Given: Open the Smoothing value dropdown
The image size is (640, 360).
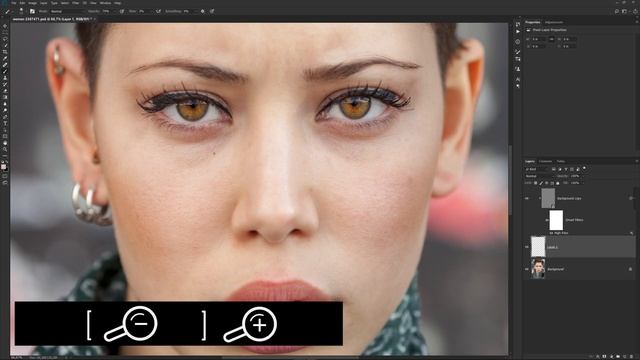Looking at the screenshot, I should (196, 11).
